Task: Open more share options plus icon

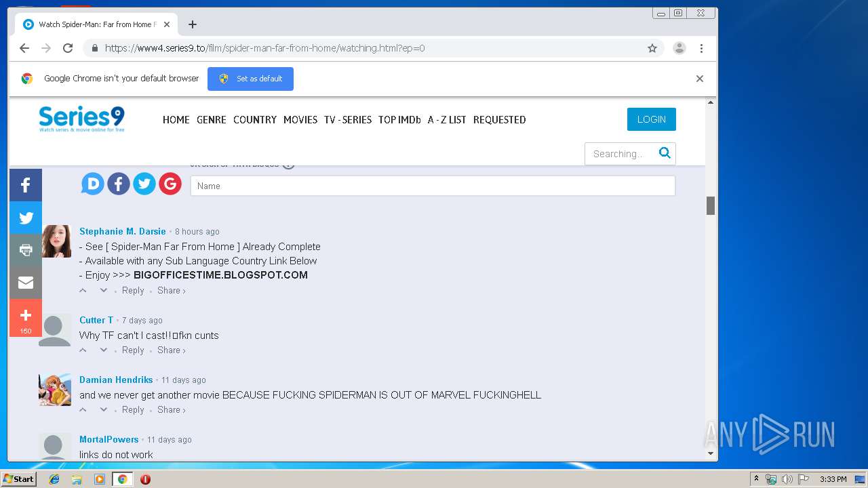Action: click(x=26, y=318)
